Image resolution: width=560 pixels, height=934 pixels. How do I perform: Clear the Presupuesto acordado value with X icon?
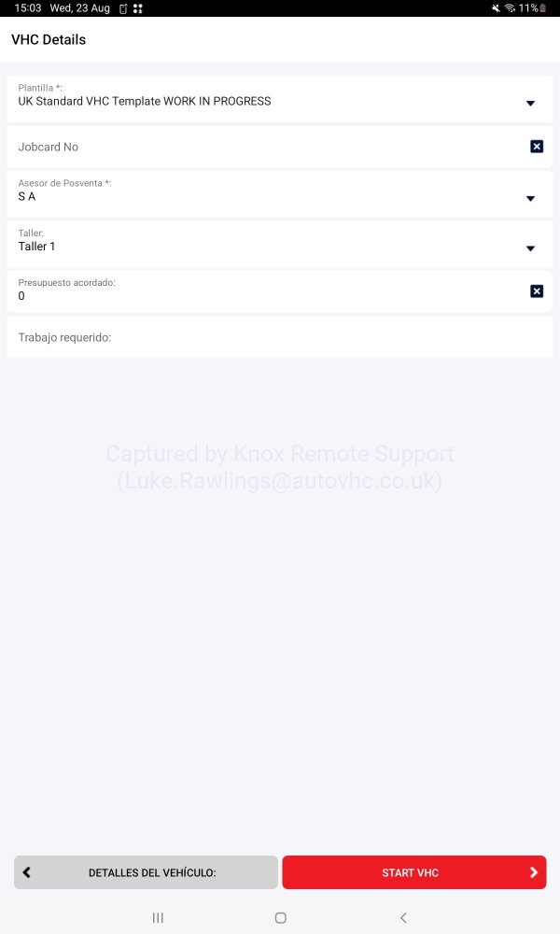tap(537, 291)
